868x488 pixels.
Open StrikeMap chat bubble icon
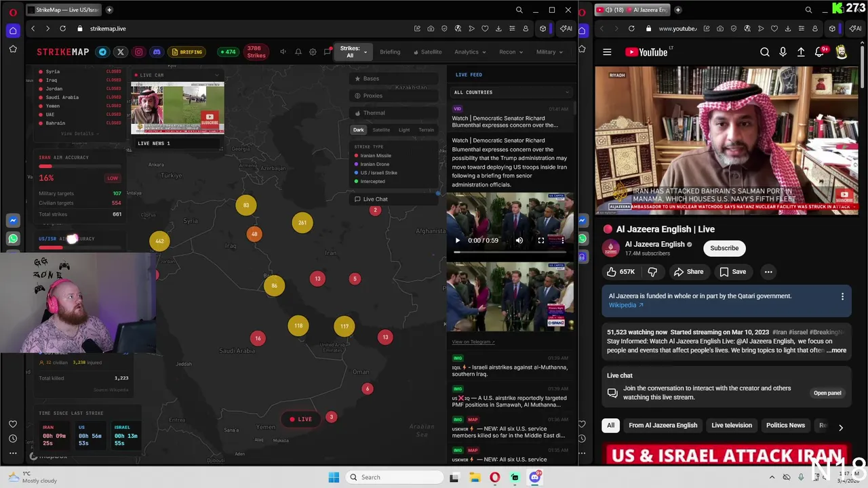tap(328, 52)
